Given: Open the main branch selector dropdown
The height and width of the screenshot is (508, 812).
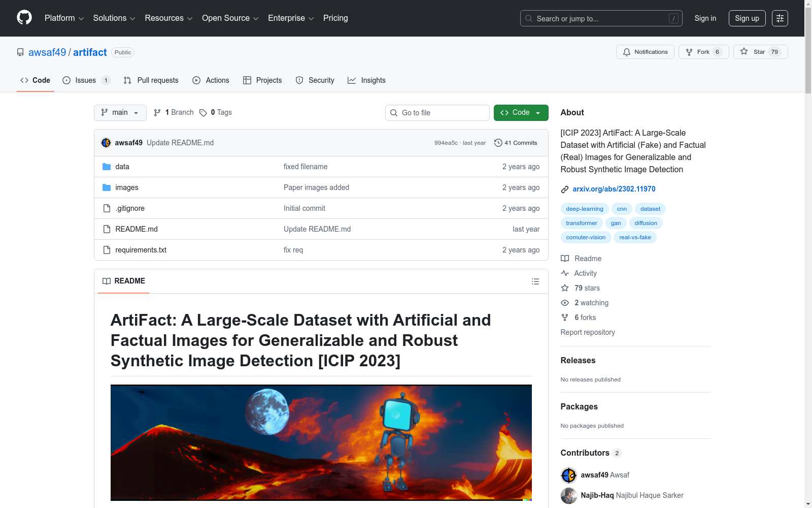Looking at the screenshot, I should tap(120, 113).
